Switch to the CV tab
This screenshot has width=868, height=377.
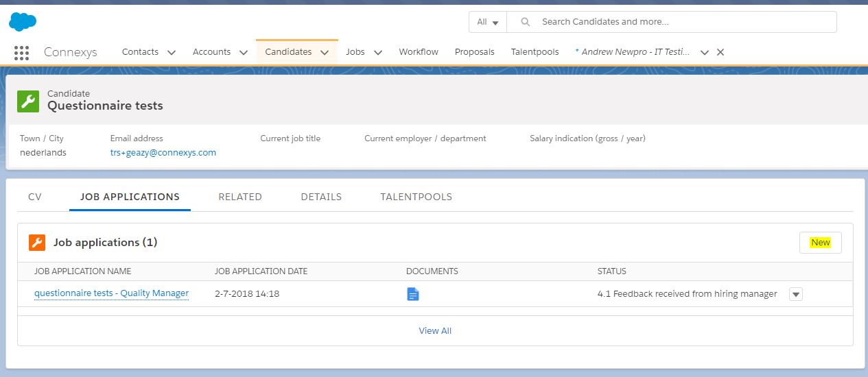pos(35,197)
